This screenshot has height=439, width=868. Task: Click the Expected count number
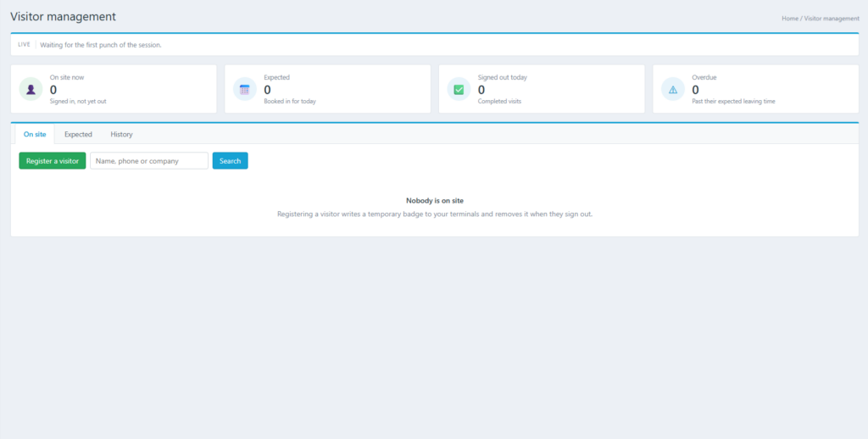pyautogui.click(x=267, y=90)
